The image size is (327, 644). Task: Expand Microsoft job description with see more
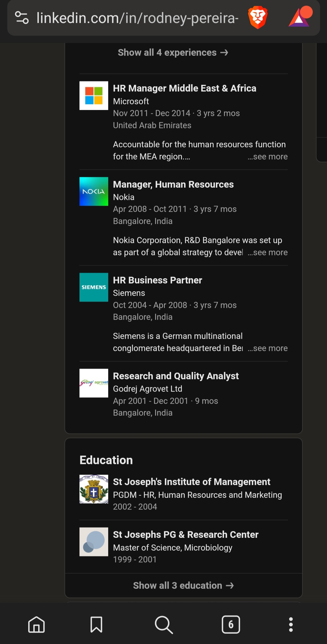click(268, 157)
